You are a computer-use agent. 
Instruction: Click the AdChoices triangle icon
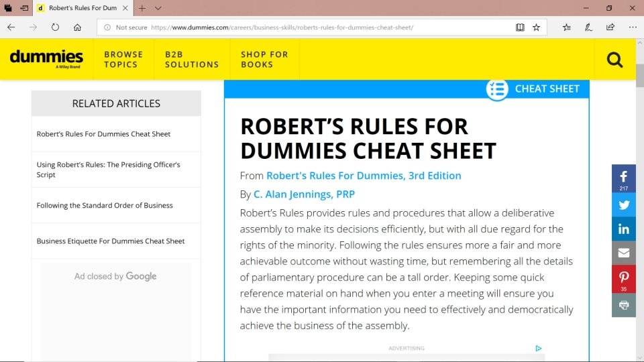(x=539, y=348)
